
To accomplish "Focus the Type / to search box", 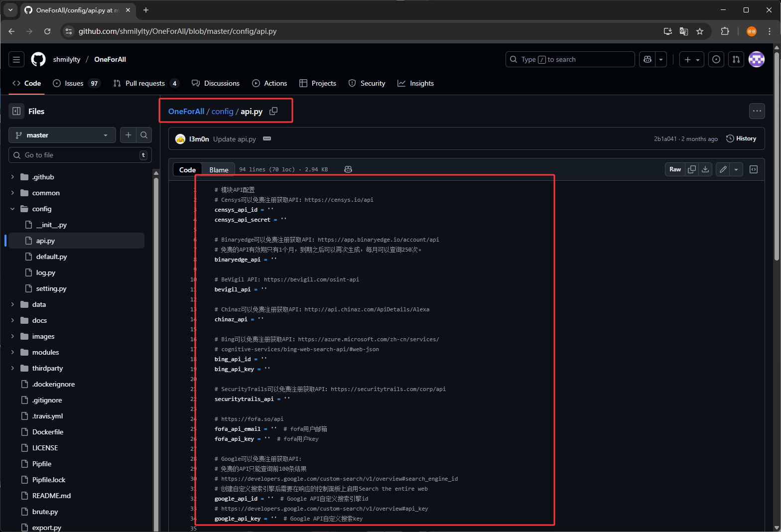I will click(570, 59).
